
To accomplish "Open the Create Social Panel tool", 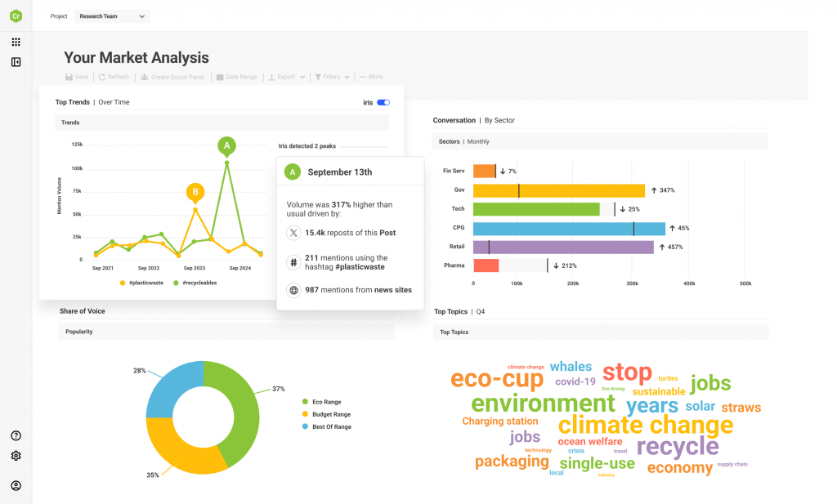I will [x=145, y=77].
